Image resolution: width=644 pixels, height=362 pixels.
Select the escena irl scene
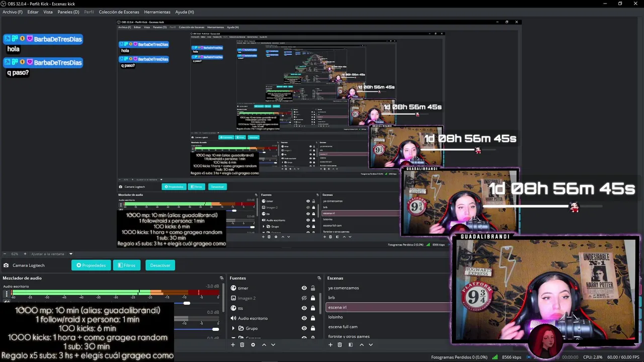pyautogui.click(x=388, y=307)
